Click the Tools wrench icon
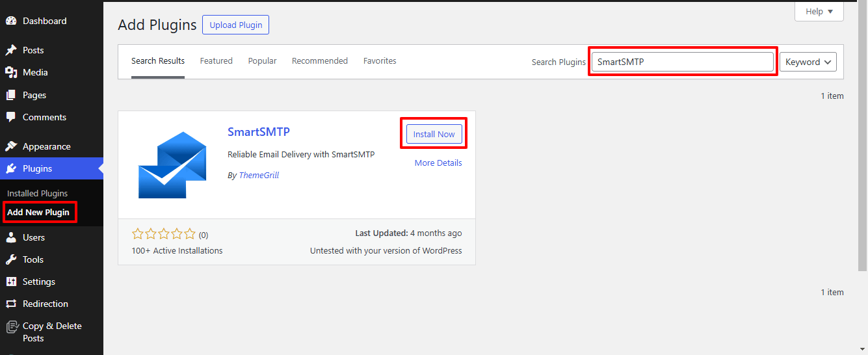The image size is (868, 355). coord(11,259)
